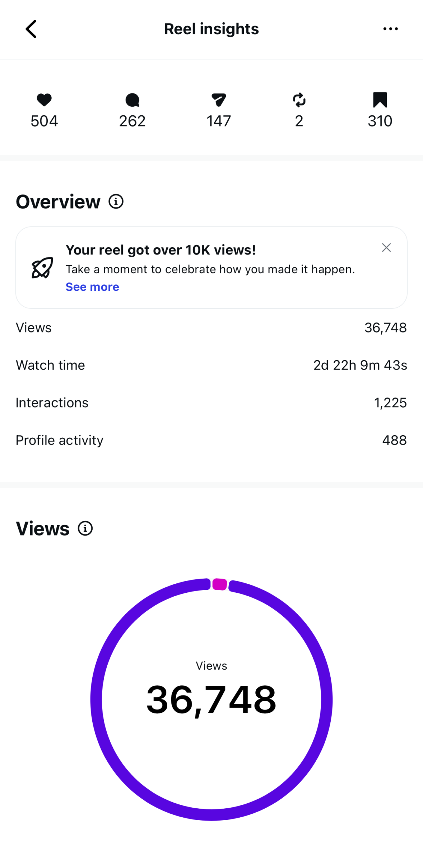
Task: Open the Views section info icon
Action: 85,528
